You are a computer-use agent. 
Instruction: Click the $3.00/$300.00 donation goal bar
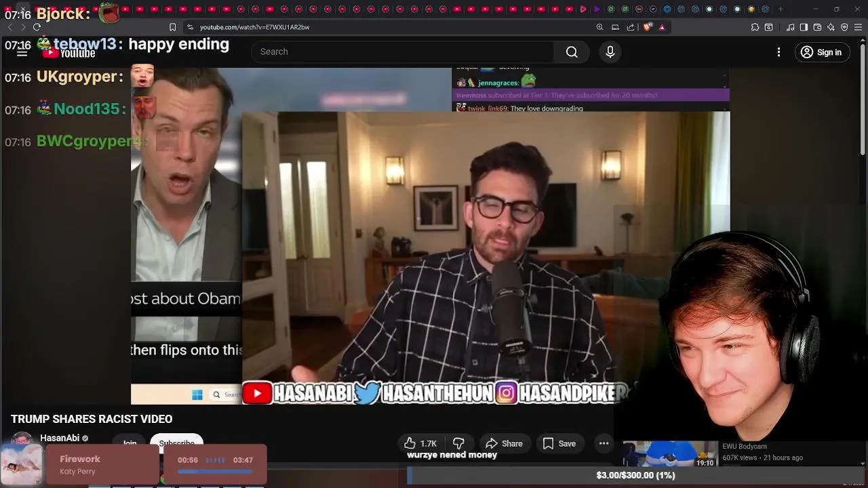[635, 475]
